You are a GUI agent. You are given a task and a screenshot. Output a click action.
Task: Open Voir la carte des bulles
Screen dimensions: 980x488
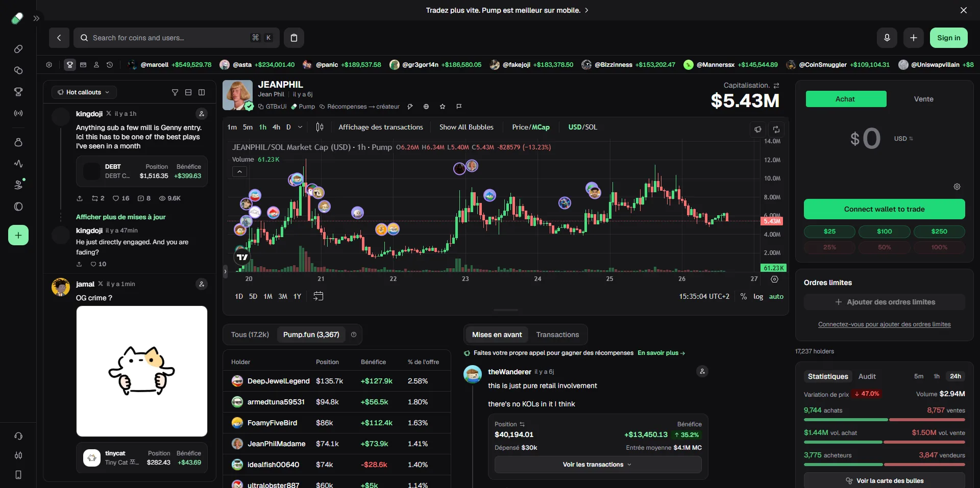(x=885, y=480)
